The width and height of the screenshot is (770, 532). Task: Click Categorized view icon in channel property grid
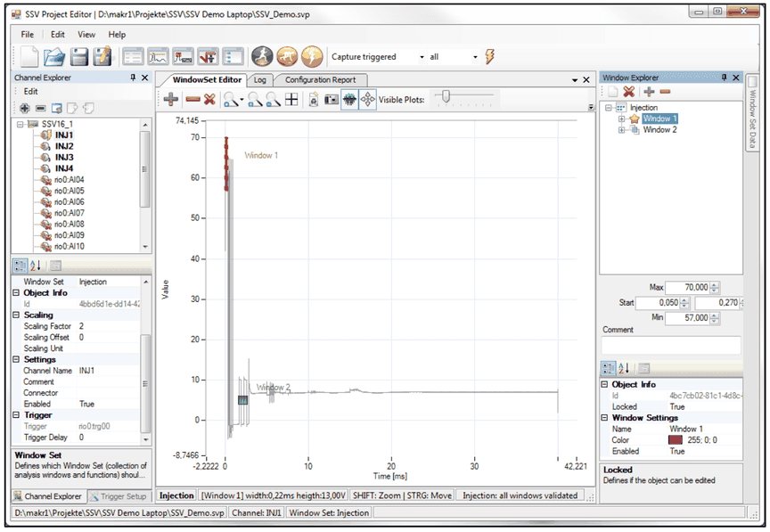[20, 266]
